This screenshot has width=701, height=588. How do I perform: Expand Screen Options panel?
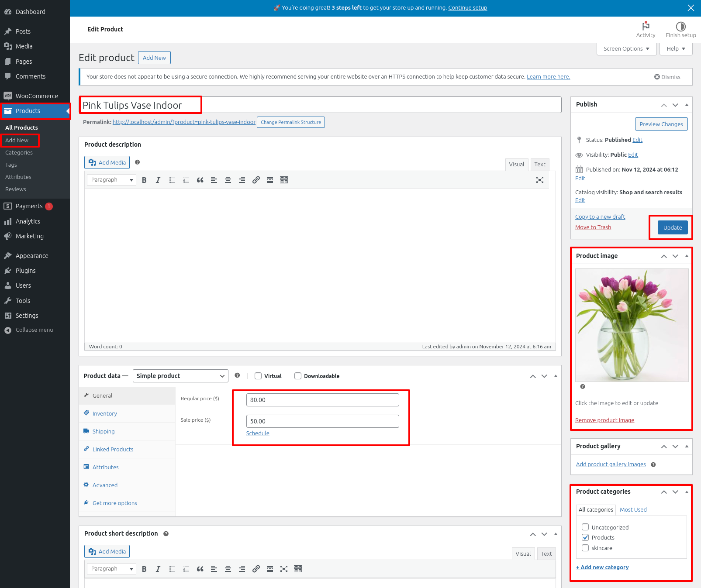tap(626, 48)
